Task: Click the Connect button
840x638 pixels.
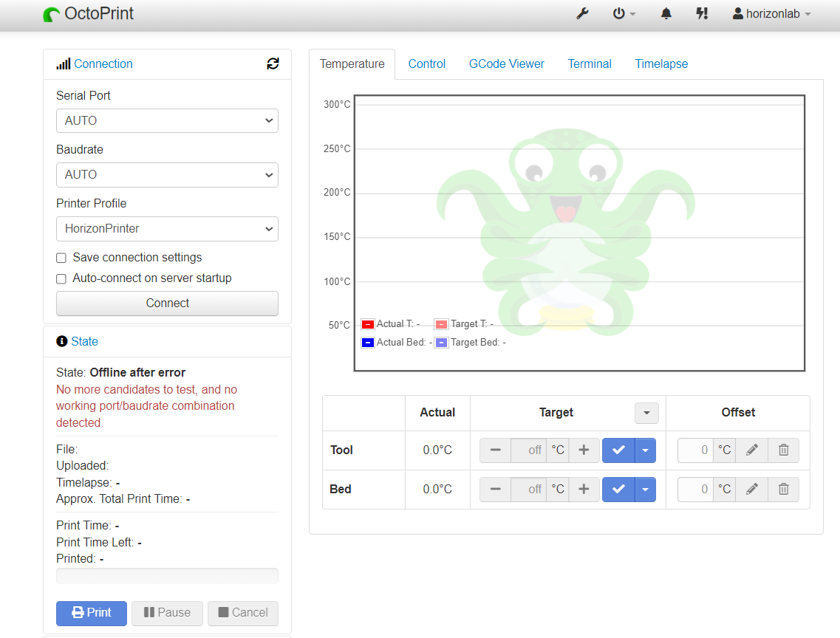Action: (167, 303)
